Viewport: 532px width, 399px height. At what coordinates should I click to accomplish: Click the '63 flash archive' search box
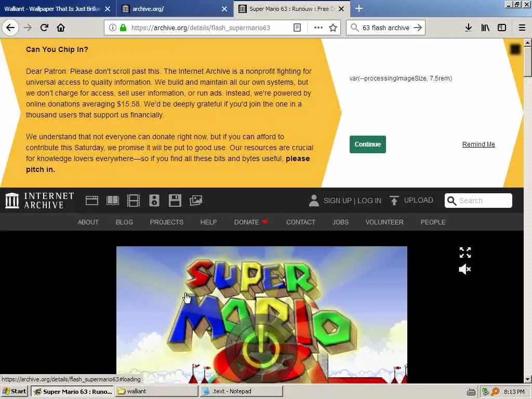(x=386, y=28)
